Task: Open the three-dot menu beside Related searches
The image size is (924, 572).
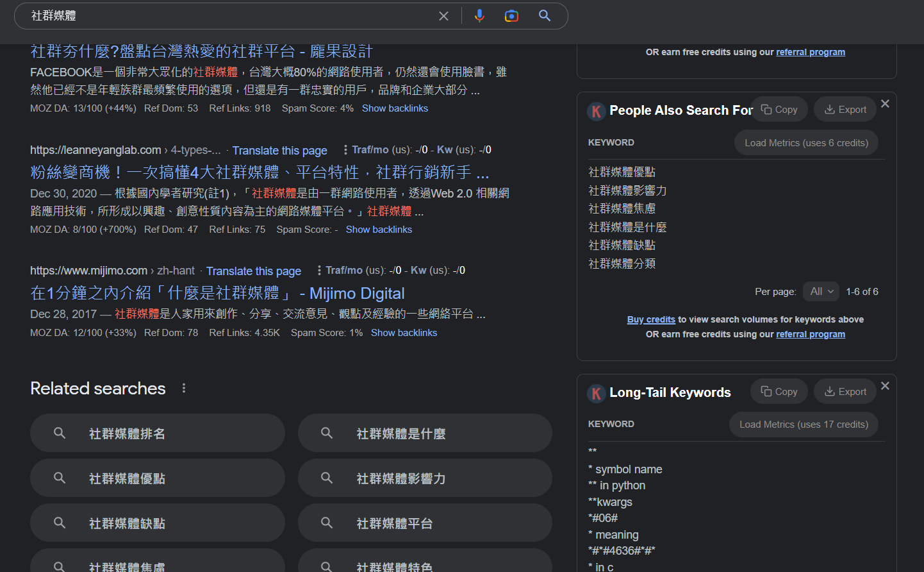Action: [184, 388]
